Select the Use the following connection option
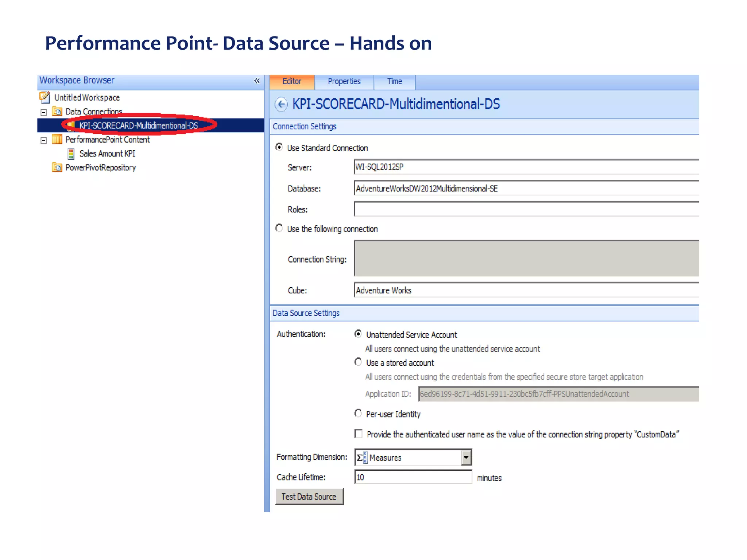The height and width of the screenshot is (560, 747). [279, 228]
